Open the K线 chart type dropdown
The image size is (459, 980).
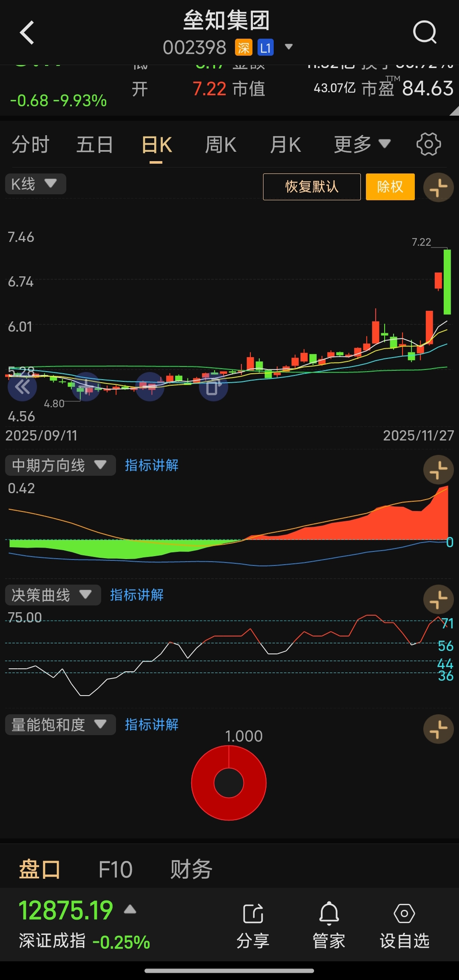coord(35,184)
